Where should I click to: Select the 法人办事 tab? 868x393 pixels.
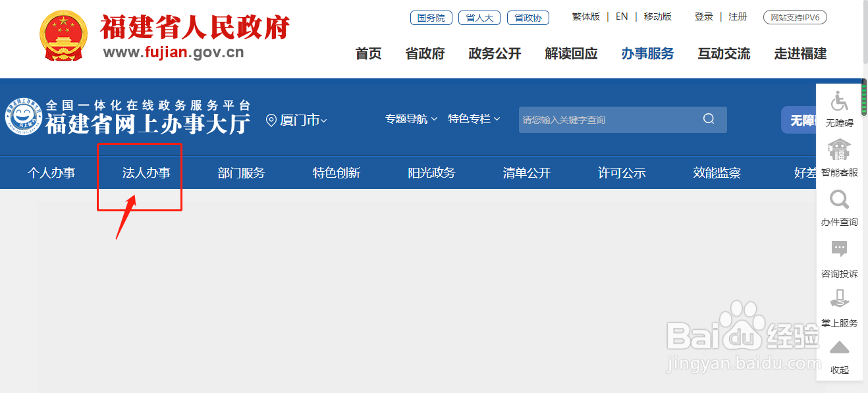coord(146,173)
